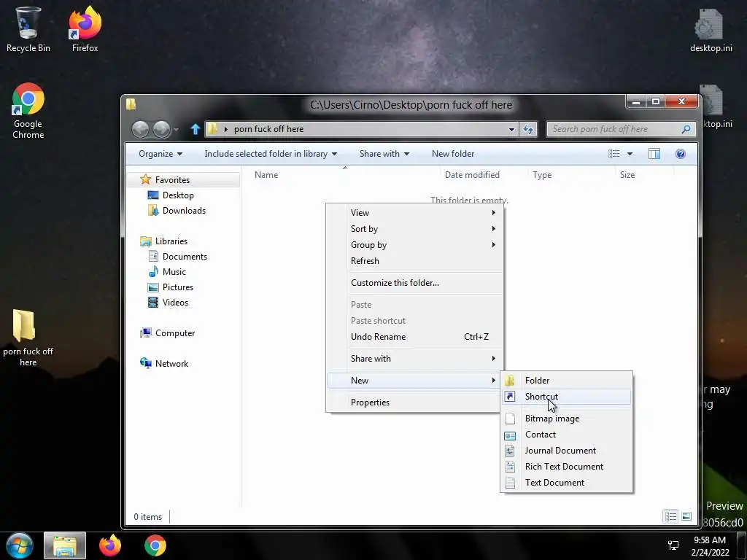Click the Contact icon in New submenu
Image resolution: width=747 pixels, height=560 pixels.
(x=510, y=435)
